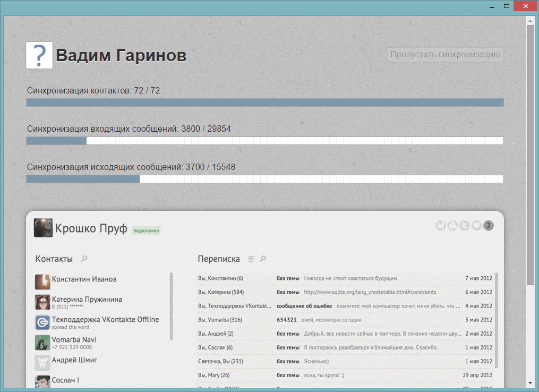Click the contacts search magnifier icon
The image size is (539, 392).
click(83, 259)
